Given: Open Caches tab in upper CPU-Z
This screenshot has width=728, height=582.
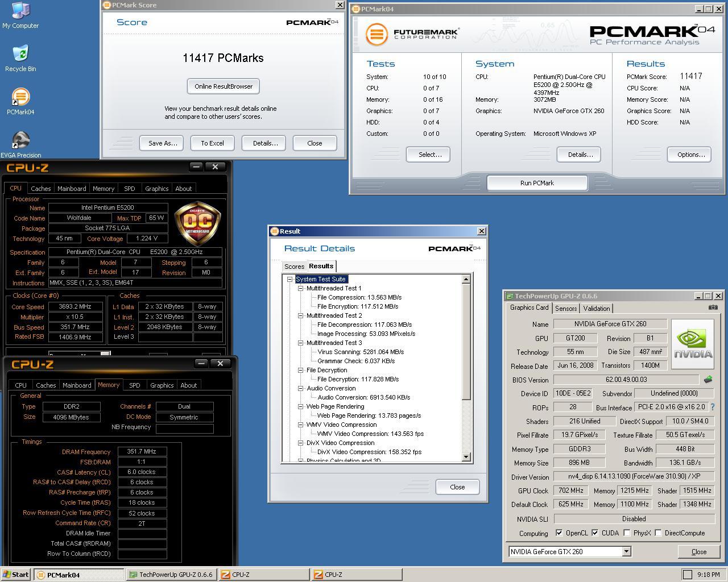Looking at the screenshot, I should coord(41,189).
